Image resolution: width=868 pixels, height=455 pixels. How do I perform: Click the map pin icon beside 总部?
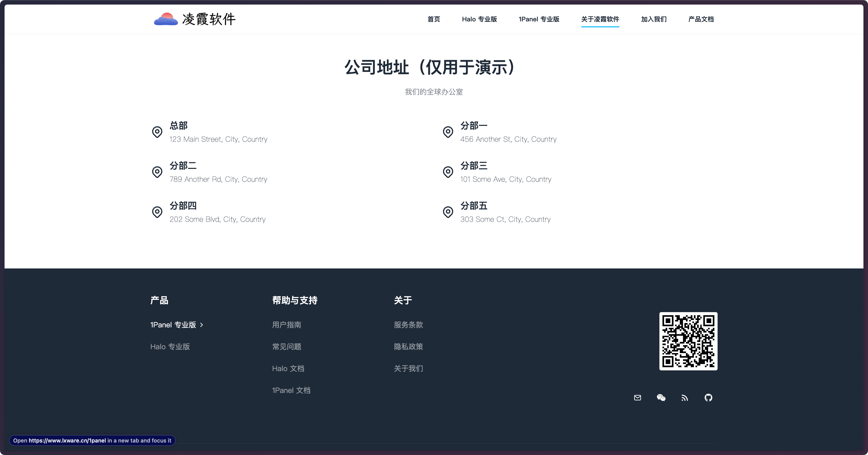click(x=157, y=132)
